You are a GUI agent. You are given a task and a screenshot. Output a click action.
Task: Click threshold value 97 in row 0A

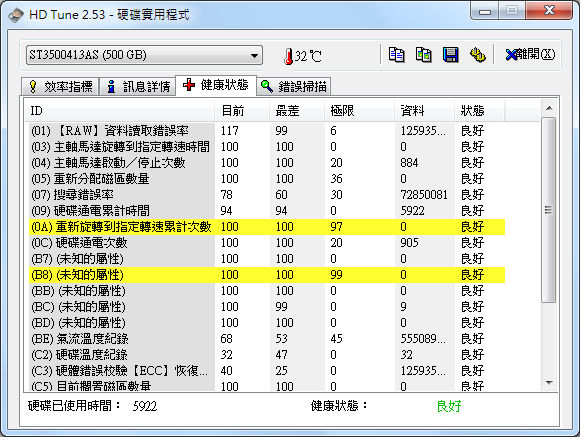(x=336, y=227)
